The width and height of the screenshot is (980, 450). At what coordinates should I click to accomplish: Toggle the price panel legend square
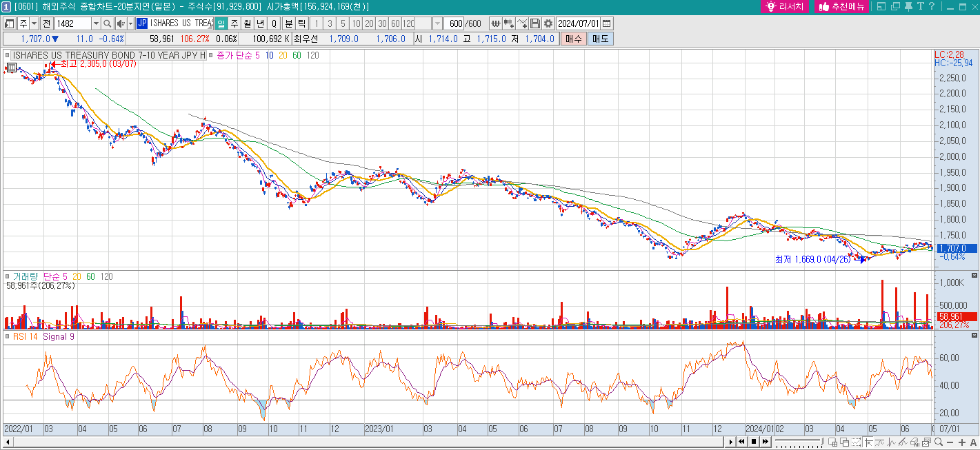7,55
